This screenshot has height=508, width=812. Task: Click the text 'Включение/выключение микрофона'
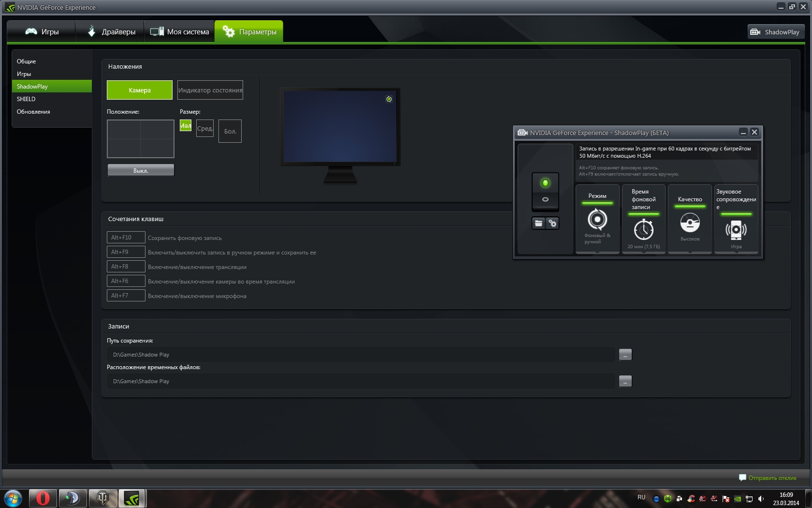[197, 296]
